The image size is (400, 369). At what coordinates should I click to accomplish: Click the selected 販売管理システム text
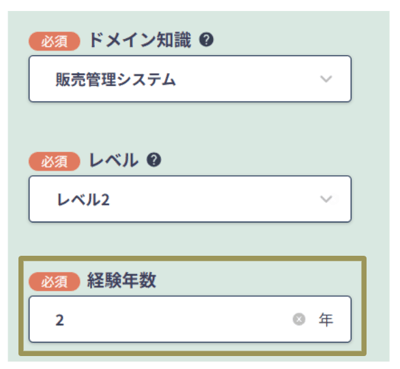(116, 80)
